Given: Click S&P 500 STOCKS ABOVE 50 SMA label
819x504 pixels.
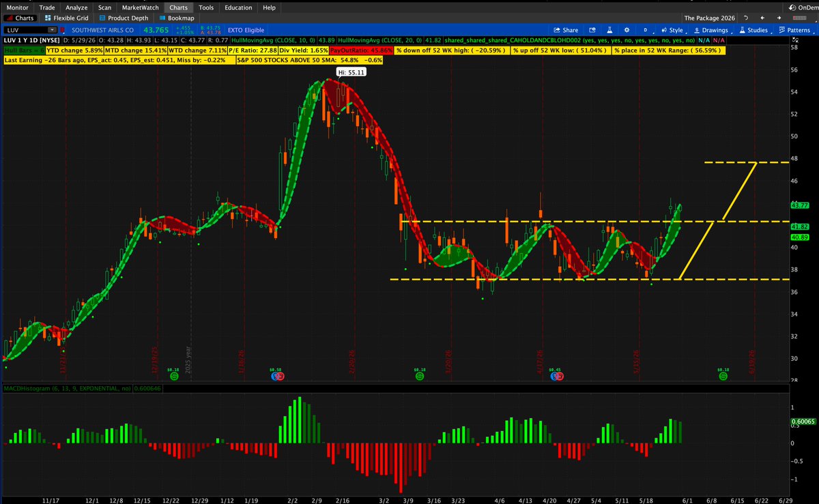Looking at the screenshot, I should point(310,60).
